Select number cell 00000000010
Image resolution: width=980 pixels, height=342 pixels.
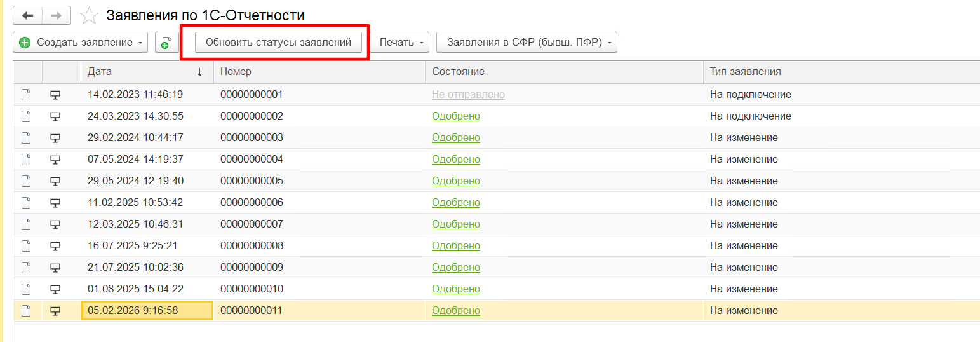tap(319, 289)
